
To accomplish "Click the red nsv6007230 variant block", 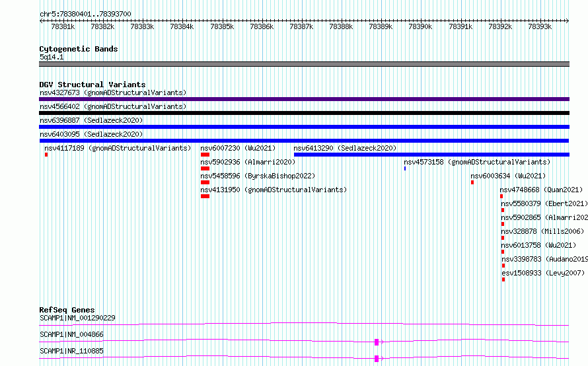I will coord(205,155).
